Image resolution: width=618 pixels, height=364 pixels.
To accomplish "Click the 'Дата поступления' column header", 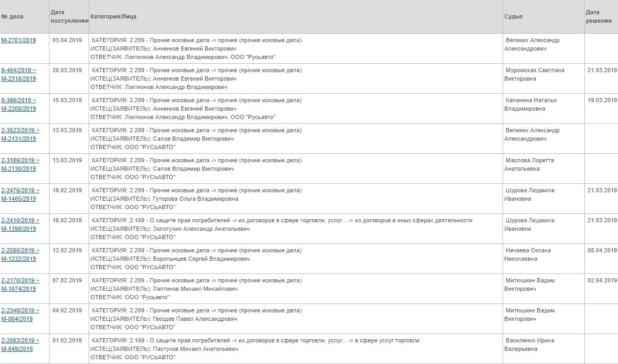I will [70, 16].
